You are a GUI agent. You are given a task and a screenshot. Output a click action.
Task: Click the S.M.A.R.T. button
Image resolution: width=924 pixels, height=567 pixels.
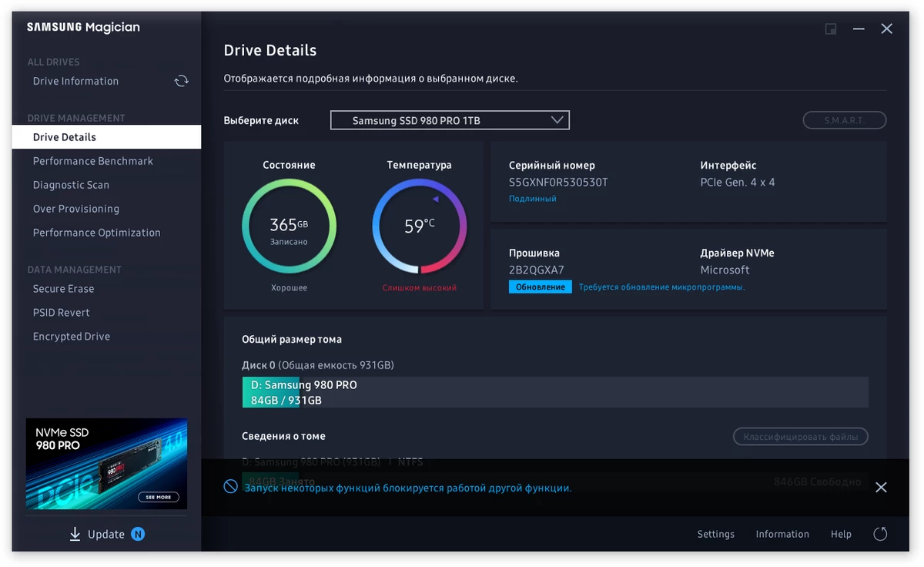click(845, 120)
